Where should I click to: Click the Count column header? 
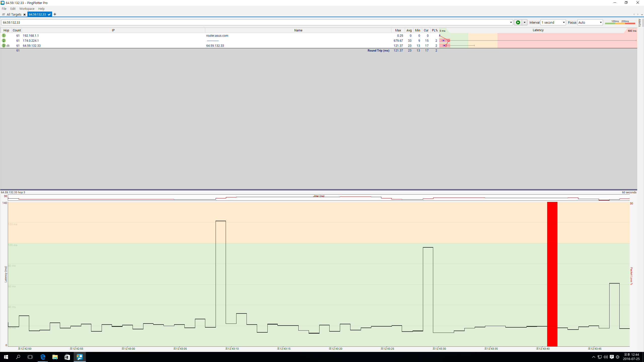(x=17, y=30)
